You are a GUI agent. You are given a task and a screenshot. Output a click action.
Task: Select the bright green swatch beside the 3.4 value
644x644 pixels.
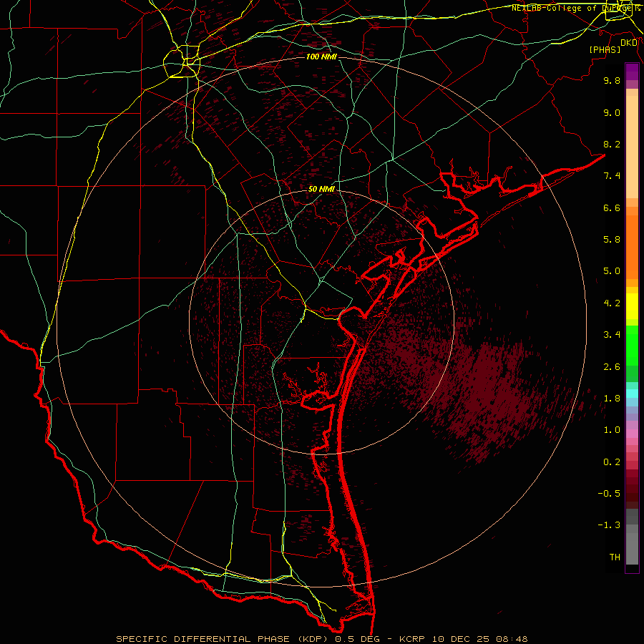coord(632,346)
